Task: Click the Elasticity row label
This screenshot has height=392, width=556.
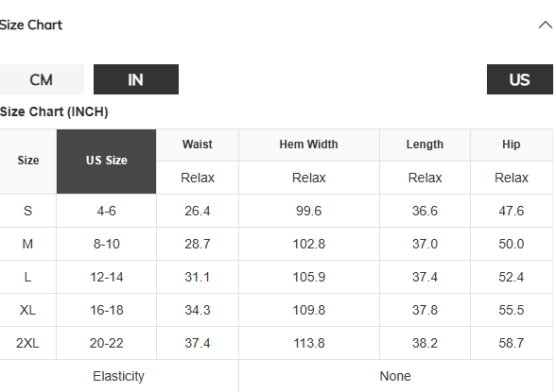Action: [x=119, y=376]
